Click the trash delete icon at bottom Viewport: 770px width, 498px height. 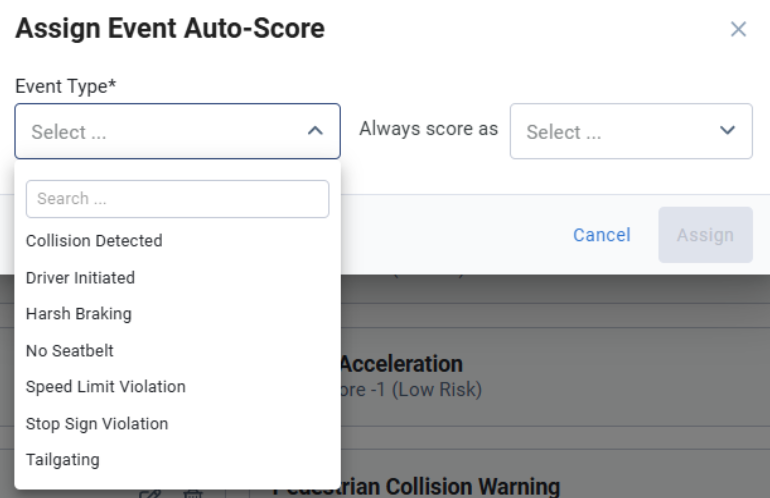click(193, 494)
